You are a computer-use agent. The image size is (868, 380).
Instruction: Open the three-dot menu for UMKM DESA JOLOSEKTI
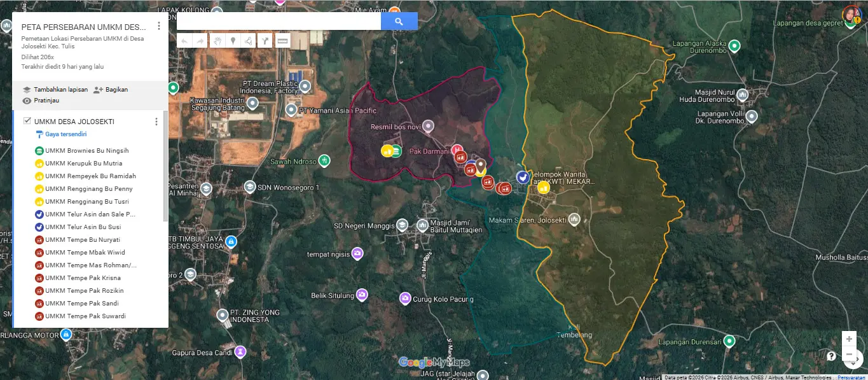pyautogui.click(x=156, y=122)
